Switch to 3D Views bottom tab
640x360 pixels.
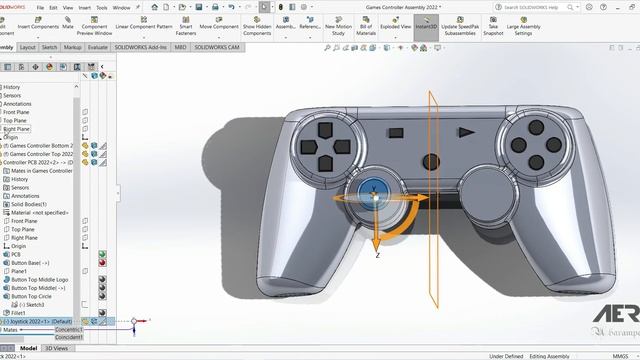56,348
